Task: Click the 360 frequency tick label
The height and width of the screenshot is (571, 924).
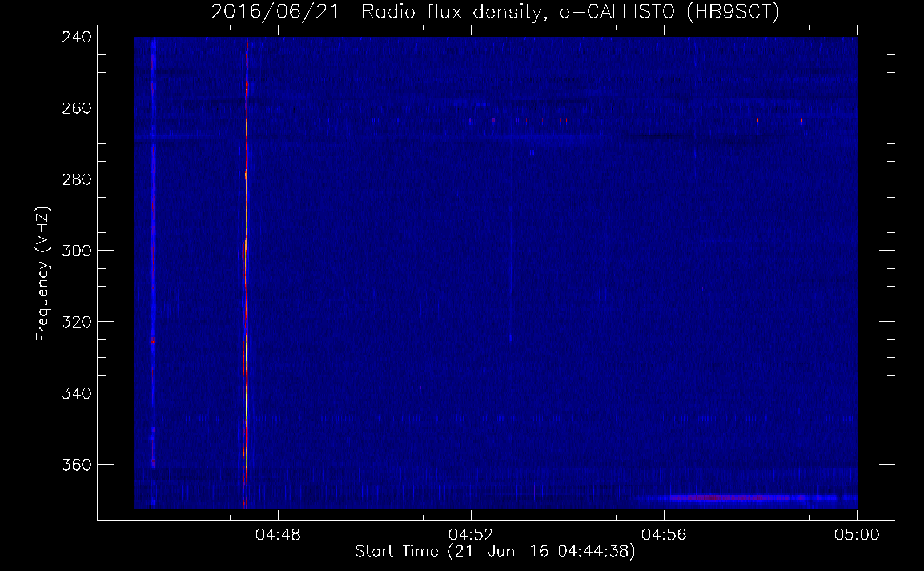Action: pyautogui.click(x=77, y=465)
